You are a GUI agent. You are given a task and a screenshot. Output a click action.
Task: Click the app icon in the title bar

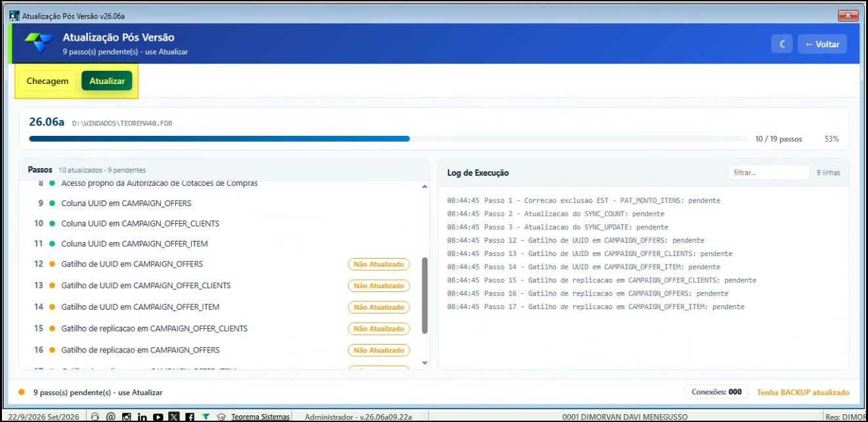tap(14, 15)
